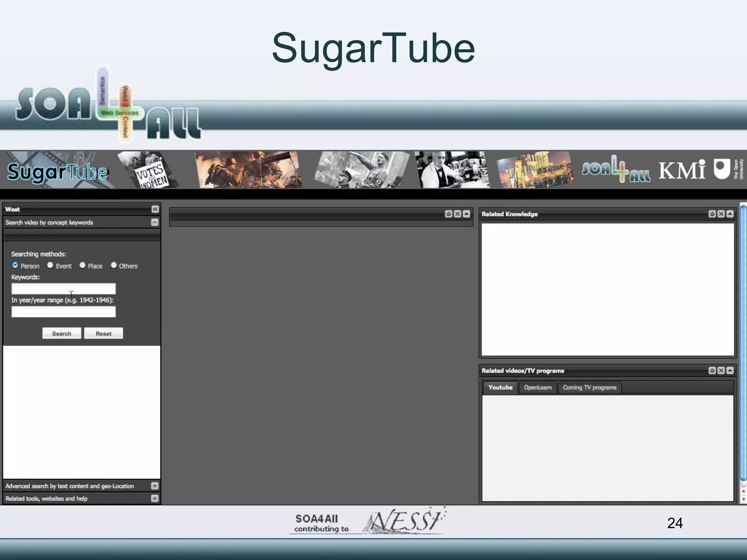This screenshot has width=747, height=560.
Task: Click the scientist in lab banner image
Action: 452,170
